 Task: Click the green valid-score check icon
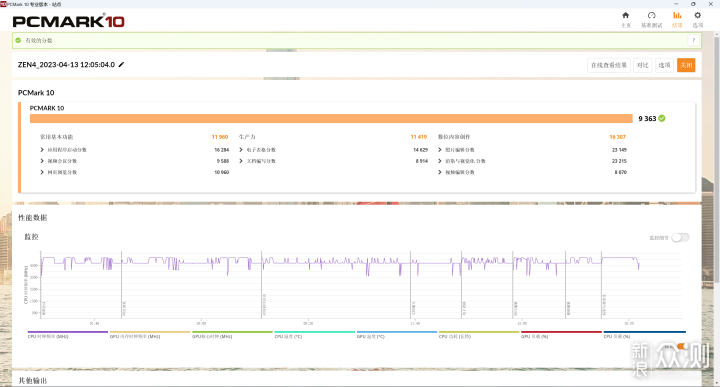click(18, 40)
